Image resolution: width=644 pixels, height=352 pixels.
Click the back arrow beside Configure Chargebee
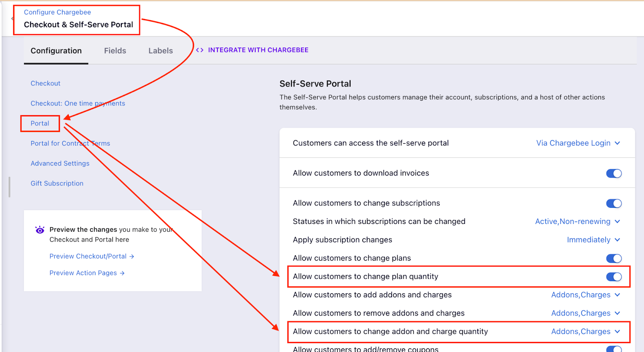point(12,19)
